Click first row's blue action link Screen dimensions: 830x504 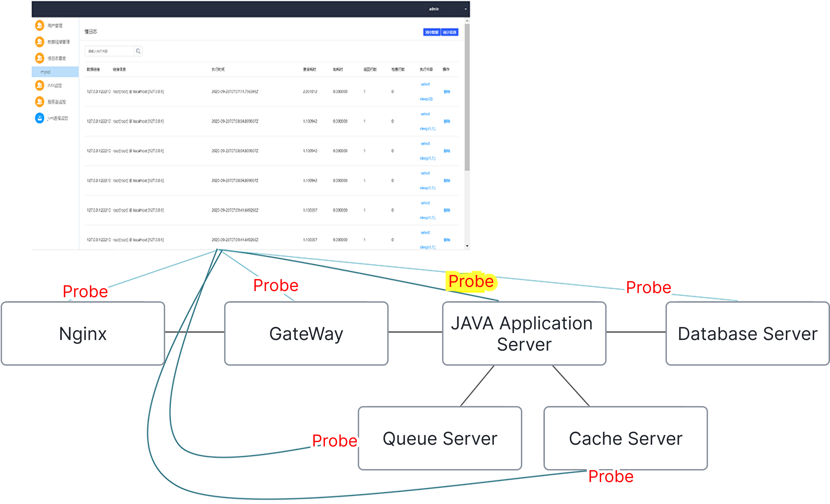click(447, 92)
